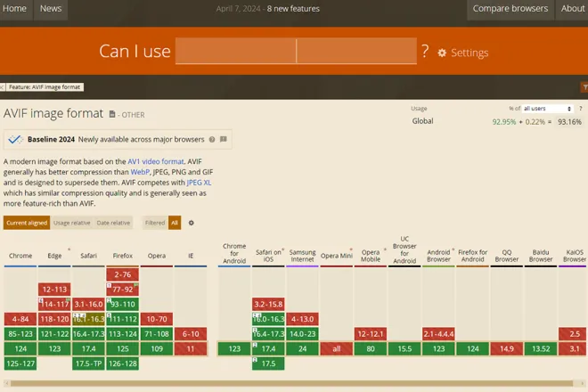
Task: Follow the JPEG XL link
Action: coord(200,183)
